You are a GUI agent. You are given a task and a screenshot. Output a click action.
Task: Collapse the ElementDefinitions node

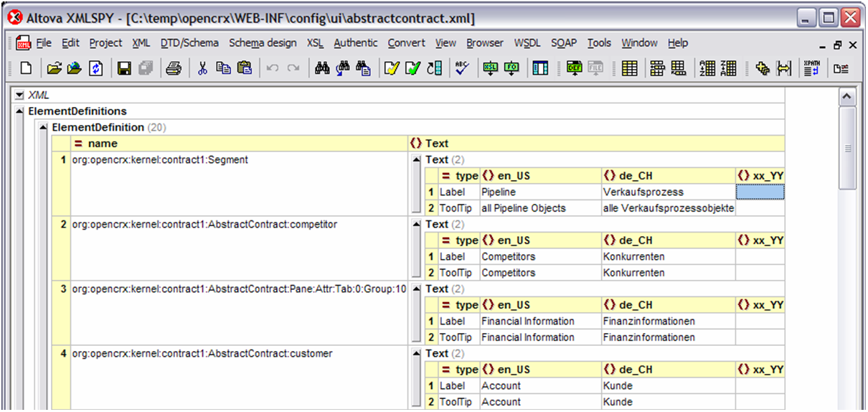[x=19, y=111]
